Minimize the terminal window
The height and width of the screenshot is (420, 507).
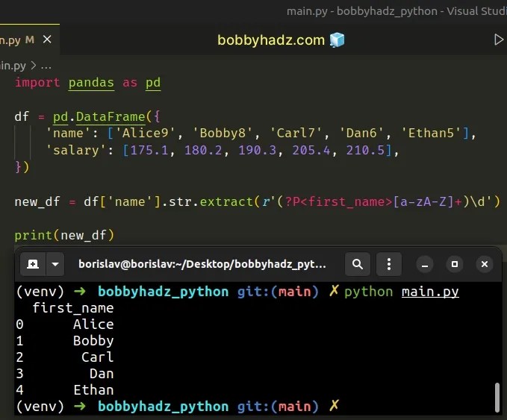click(425, 265)
